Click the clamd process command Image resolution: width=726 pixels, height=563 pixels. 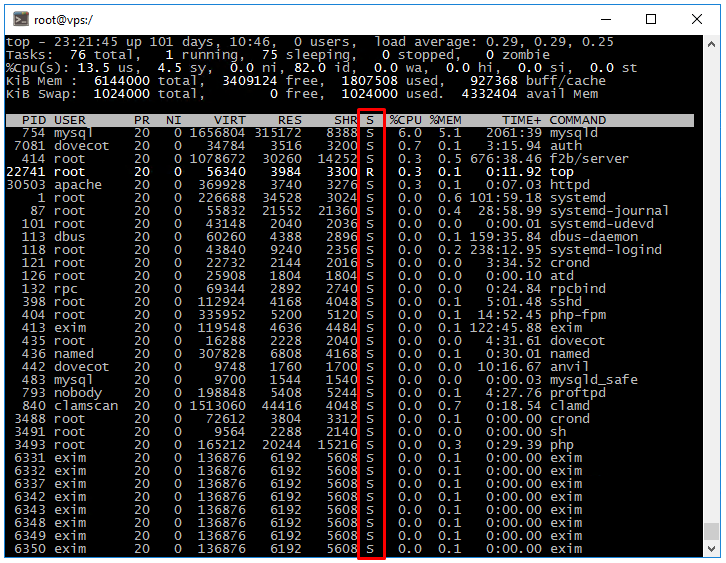tap(570, 406)
